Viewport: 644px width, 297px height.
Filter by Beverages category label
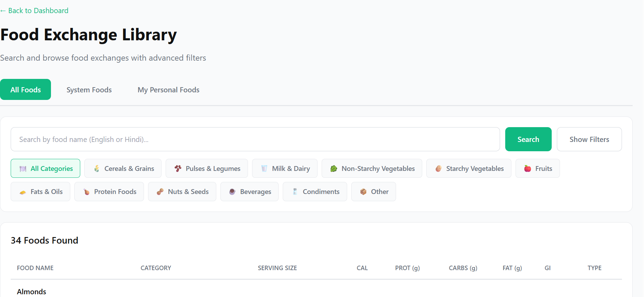[256, 192]
